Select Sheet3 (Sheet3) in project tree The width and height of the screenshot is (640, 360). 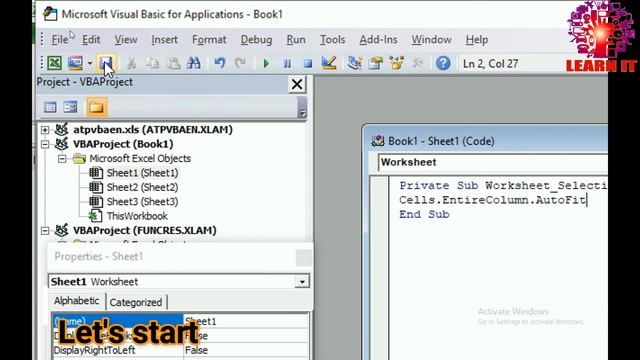[x=142, y=202]
